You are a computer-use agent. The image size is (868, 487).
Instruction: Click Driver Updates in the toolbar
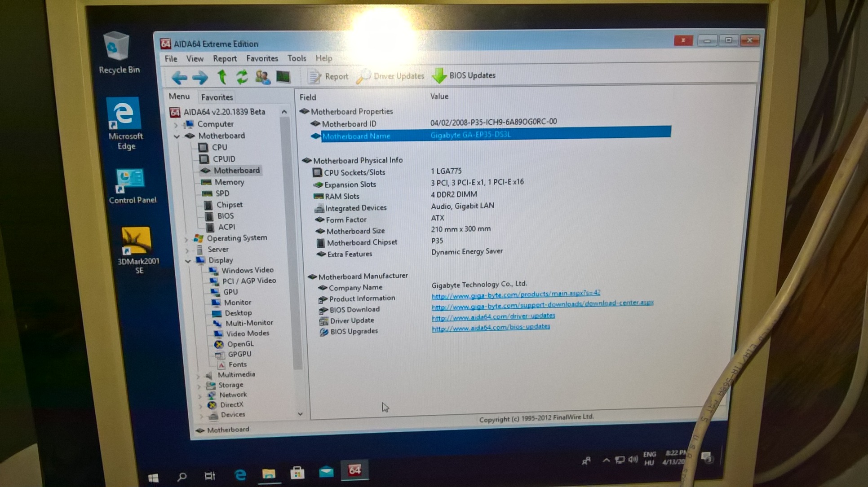390,76
